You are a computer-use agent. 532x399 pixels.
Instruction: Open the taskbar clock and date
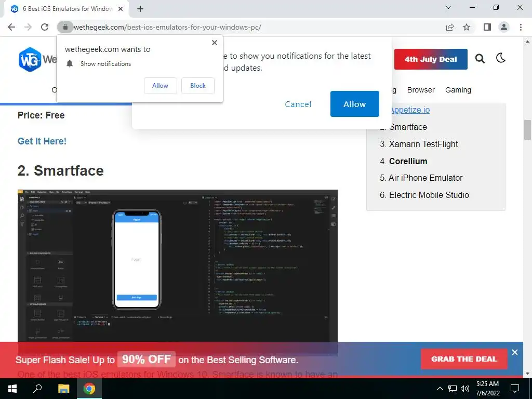487,389
